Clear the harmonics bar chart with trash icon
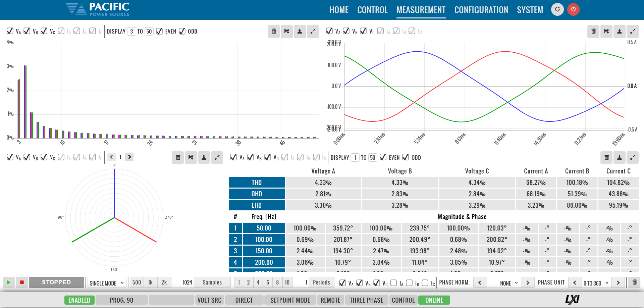Screen dimensions: 644x308 click(273, 31)
